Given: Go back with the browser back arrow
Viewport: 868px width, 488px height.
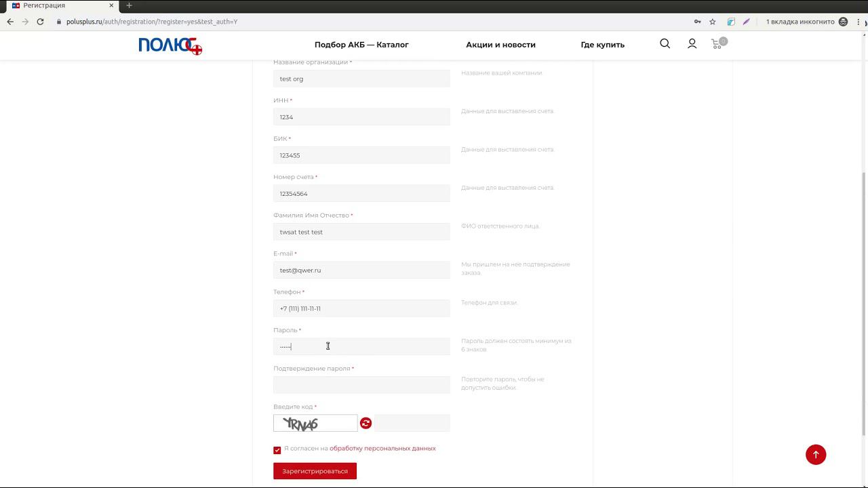Looking at the screenshot, I should click(10, 22).
